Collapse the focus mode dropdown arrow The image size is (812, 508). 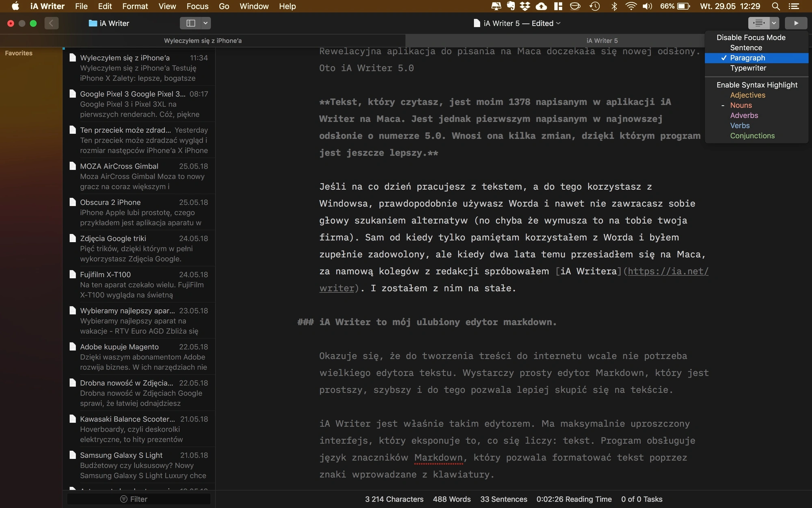774,23
